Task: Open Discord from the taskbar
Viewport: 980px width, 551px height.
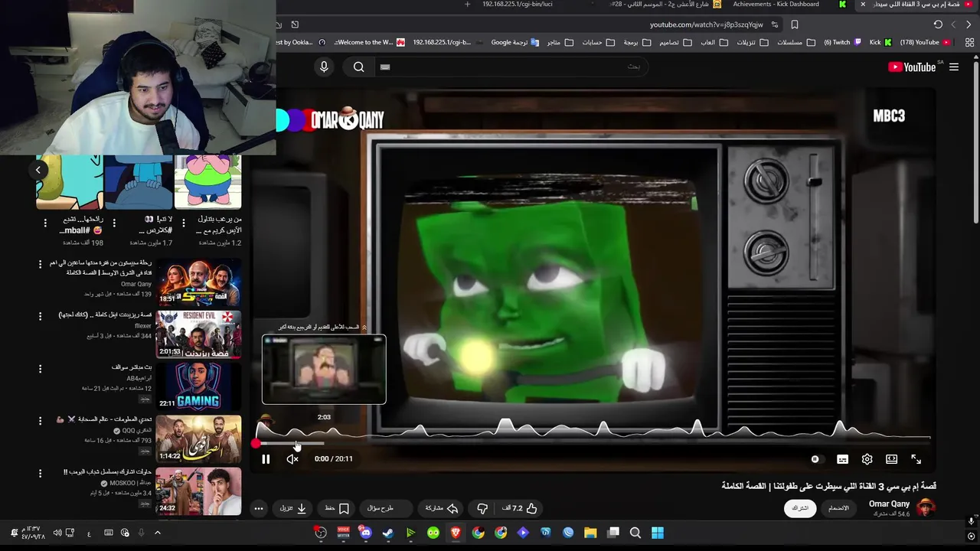Action: point(365,533)
